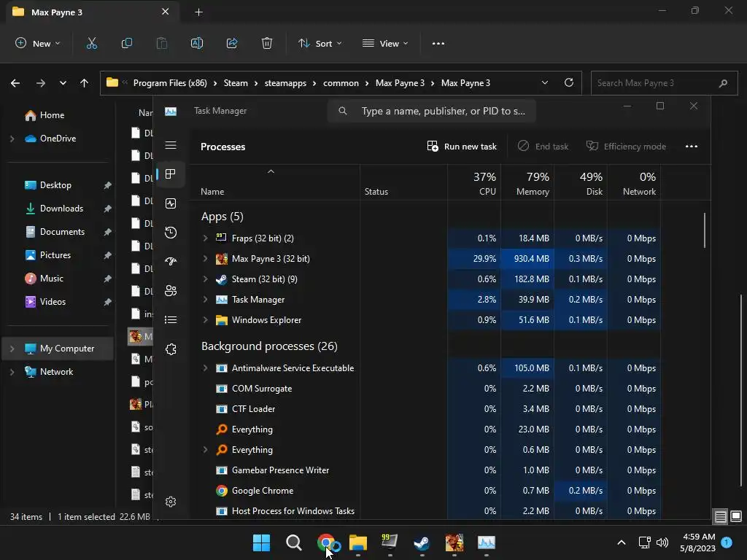Screen dimensions: 747x560
Task: Click Task Manager vertical scrollbar thumb
Action: (x=704, y=230)
